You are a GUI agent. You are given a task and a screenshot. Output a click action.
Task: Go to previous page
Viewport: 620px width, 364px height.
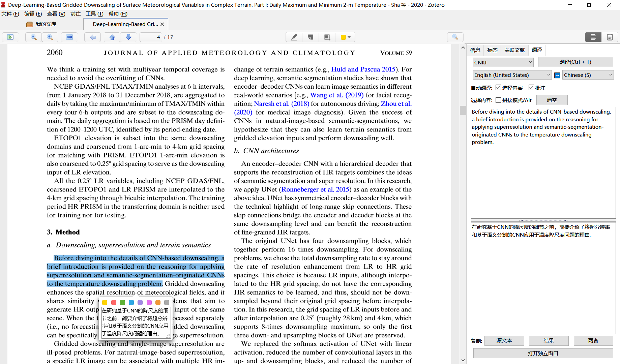pos(112,37)
